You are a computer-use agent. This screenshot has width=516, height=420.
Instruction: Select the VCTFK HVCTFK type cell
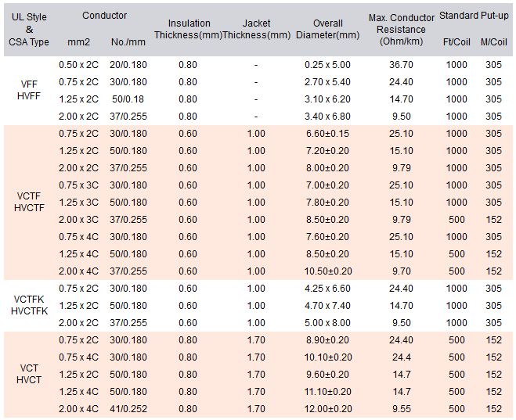[x=29, y=305]
